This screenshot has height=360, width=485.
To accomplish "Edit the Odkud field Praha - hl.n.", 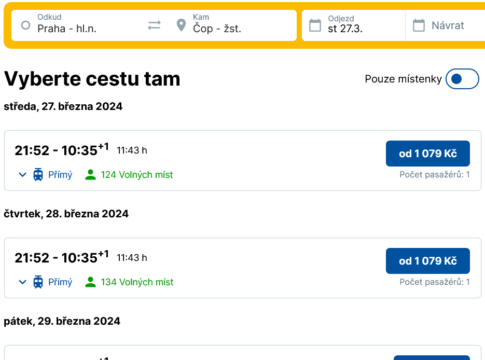I will click(78, 25).
